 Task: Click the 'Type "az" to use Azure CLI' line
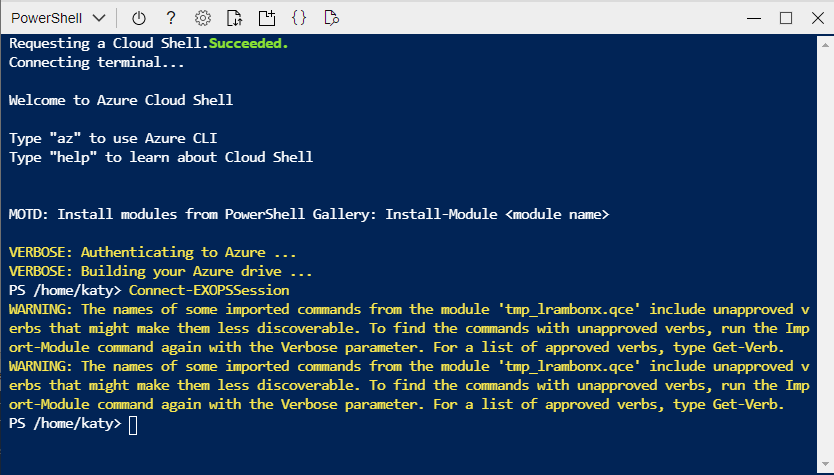113,138
